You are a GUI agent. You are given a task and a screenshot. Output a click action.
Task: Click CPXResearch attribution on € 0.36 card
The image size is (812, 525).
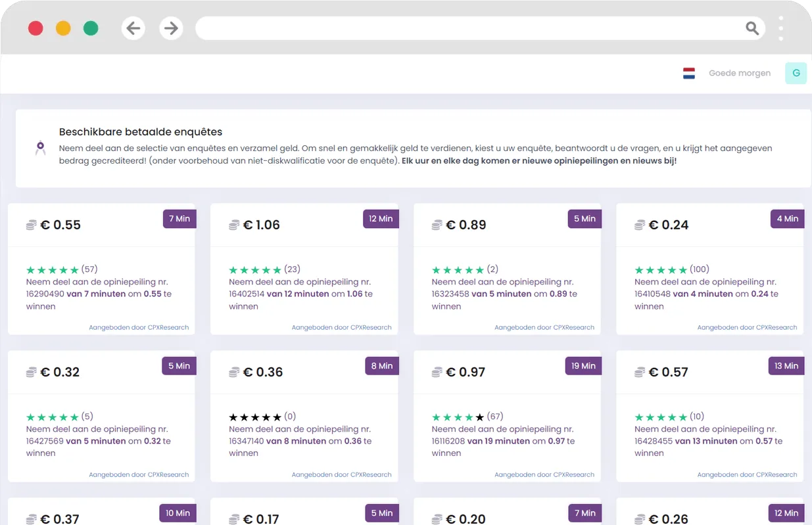click(x=341, y=474)
